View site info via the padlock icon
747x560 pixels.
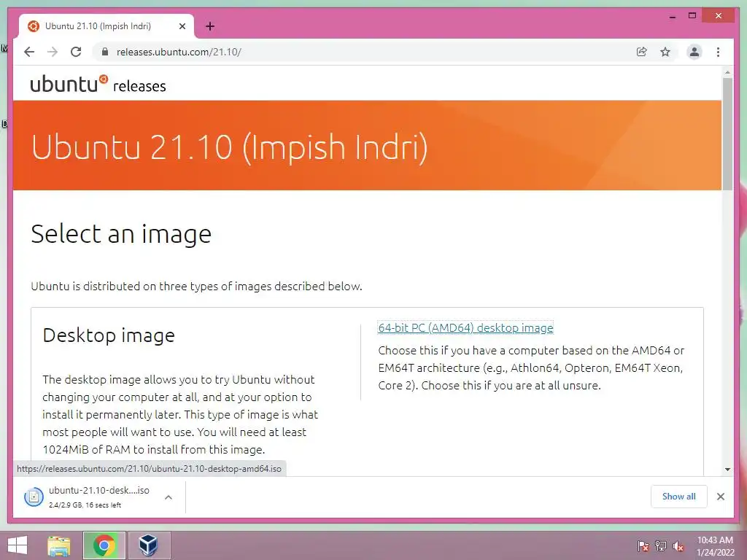(105, 52)
